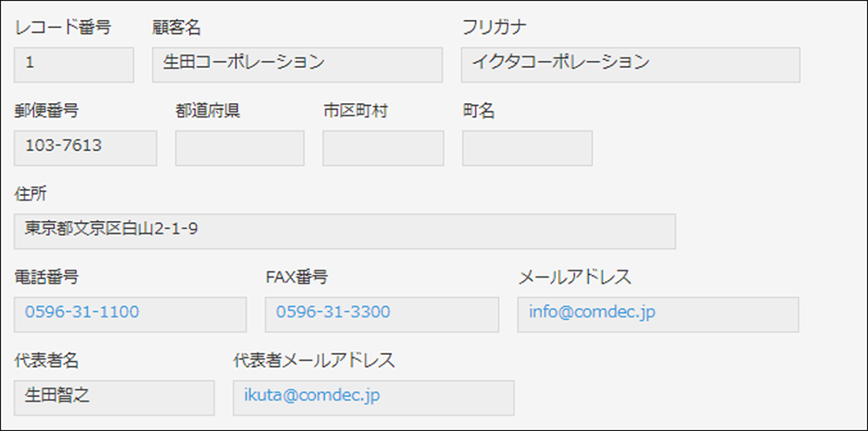Click the empty 市区町村 field box
This screenshot has width=868, height=431.
click(x=383, y=148)
